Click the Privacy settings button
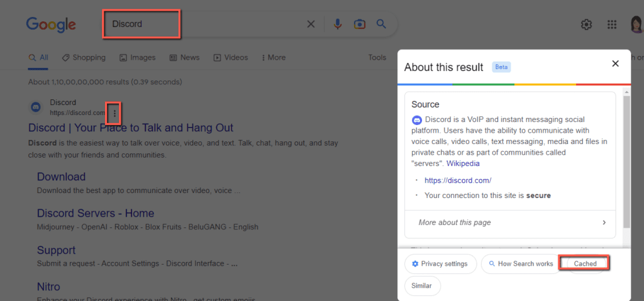Viewport: 644px width, 301px height. coord(440,264)
